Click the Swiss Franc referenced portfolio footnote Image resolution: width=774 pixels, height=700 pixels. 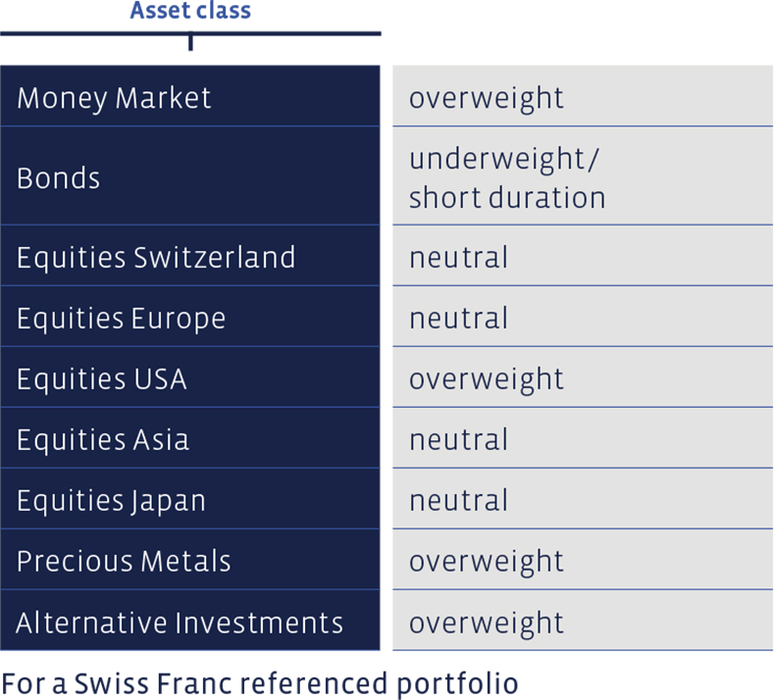pyautogui.click(x=260, y=684)
